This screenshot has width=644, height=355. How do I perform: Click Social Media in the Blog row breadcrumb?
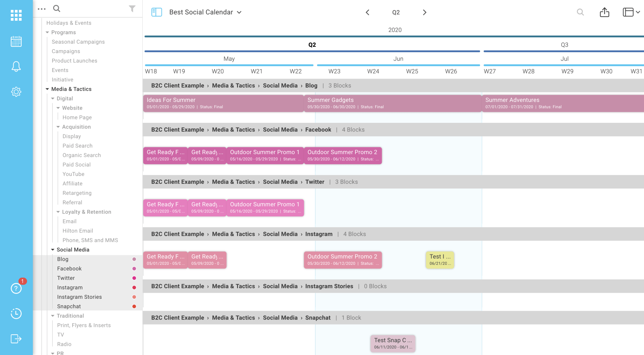[280, 85]
